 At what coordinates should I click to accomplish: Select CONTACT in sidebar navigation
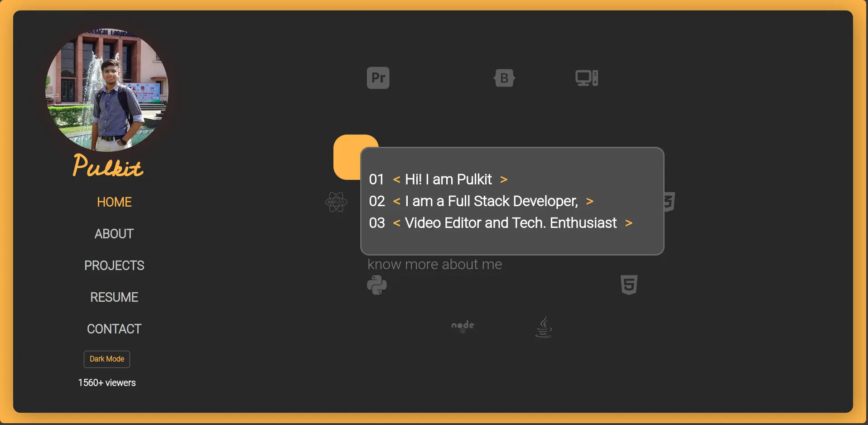pos(114,329)
